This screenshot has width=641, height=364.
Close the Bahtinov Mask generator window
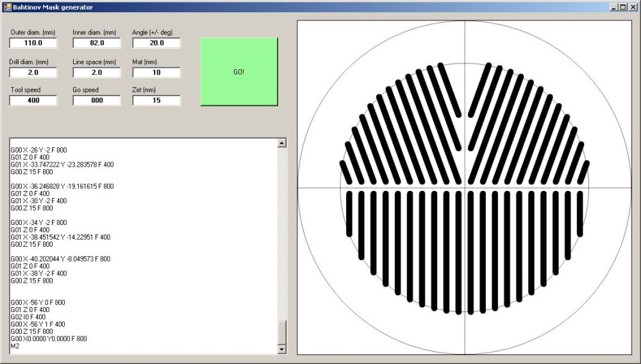pyautogui.click(x=633, y=7)
